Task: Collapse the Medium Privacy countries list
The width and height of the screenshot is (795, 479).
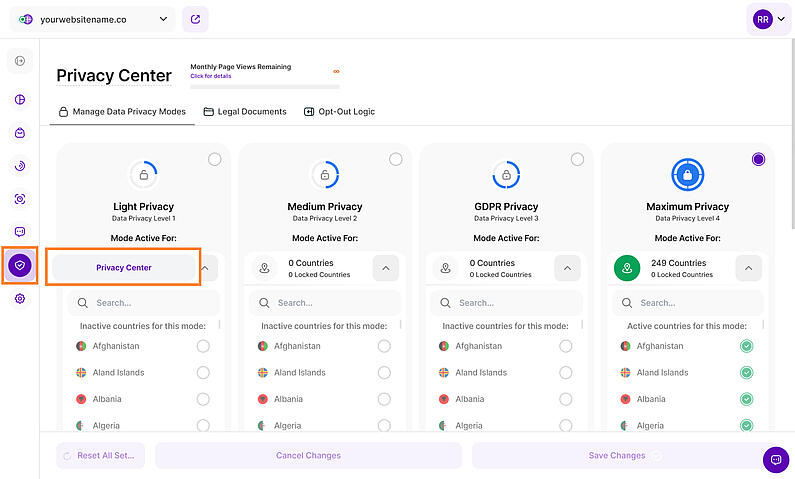Action: pyautogui.click(x=386, y=268)
